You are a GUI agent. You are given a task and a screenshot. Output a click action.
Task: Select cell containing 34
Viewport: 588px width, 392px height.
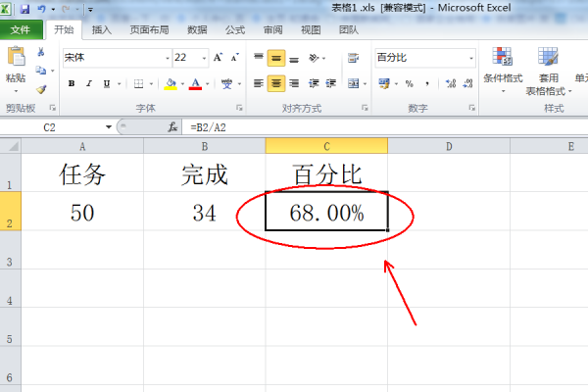coord(205,212)
